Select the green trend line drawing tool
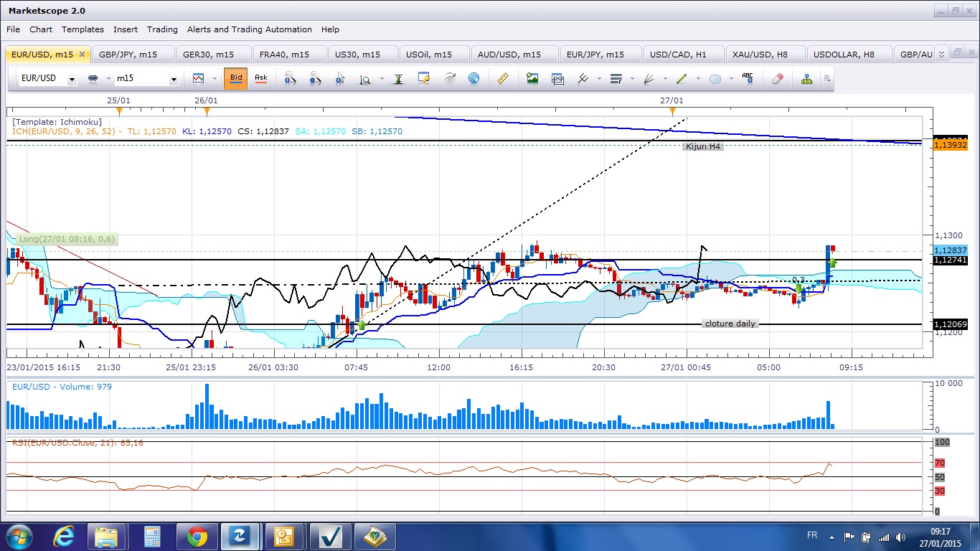 tap(680, 78)
